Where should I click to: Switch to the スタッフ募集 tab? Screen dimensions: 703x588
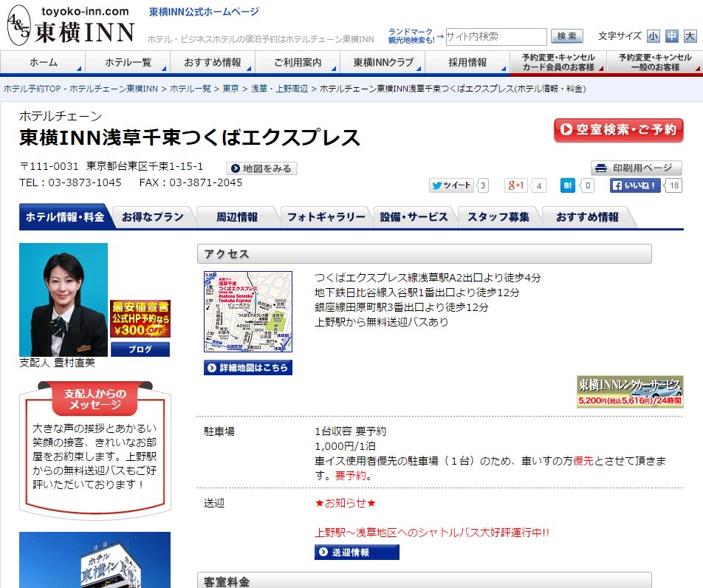tap(498, 217)
